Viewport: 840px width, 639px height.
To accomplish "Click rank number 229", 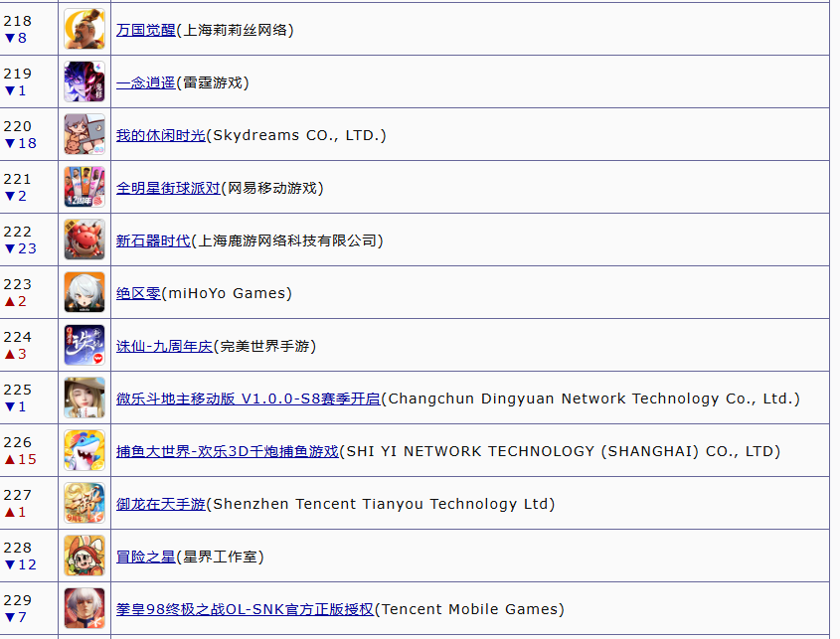I will pos(18,600).
